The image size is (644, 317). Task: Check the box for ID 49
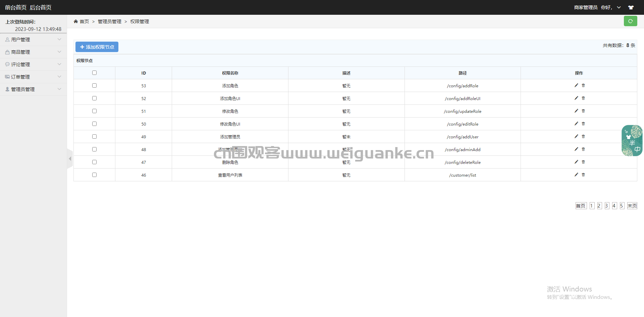point(94,137)
